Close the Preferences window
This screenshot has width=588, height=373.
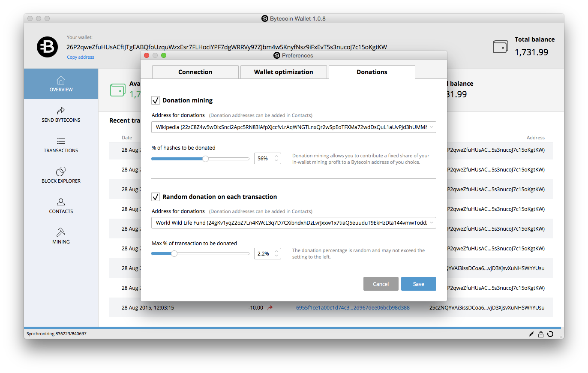click(x=147, y=55)
